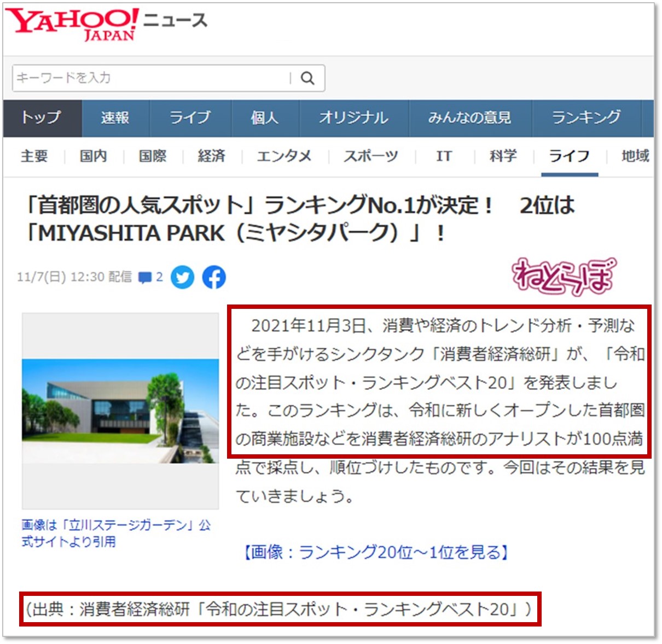The image size is (662, 644).
Task: Select the スポーツ news category
Action: (371, 156)
